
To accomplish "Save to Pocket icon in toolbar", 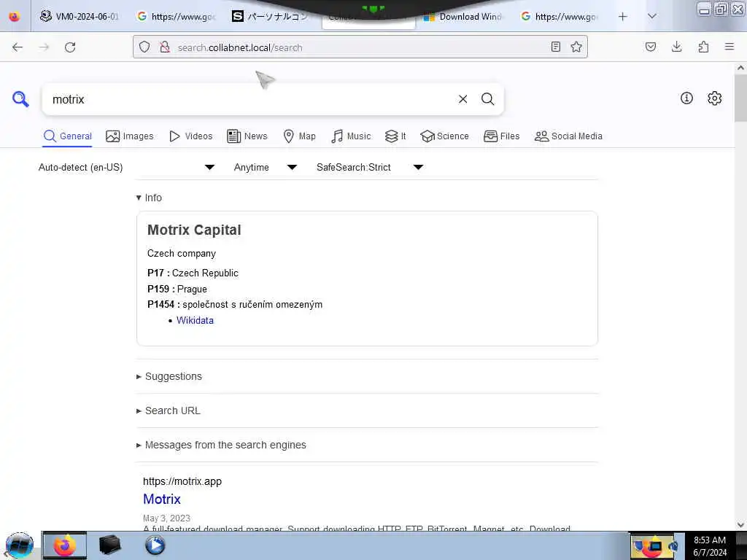I will pyautogui.click(x=650, y=47).
